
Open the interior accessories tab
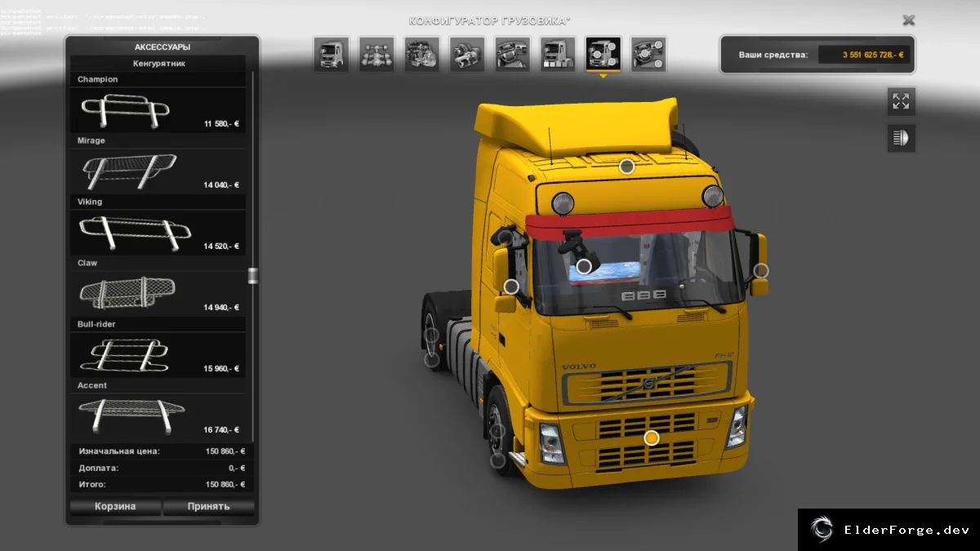coord(648,54)
